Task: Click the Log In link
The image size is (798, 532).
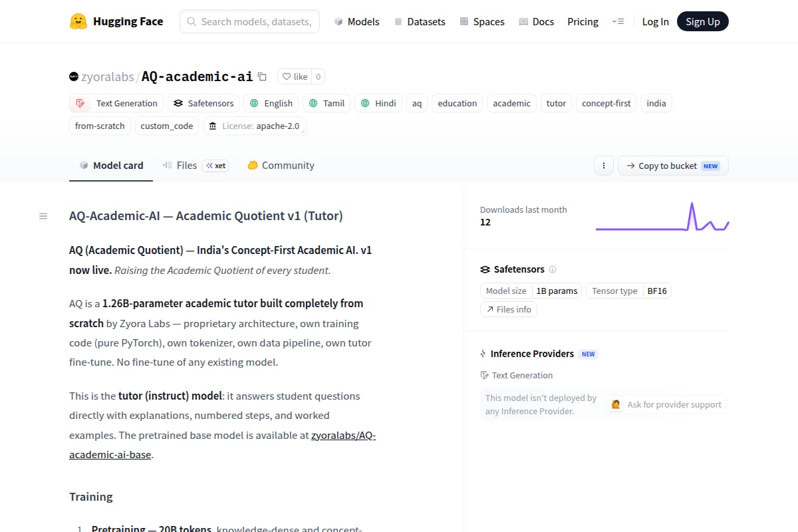Action: click(655, 22)
